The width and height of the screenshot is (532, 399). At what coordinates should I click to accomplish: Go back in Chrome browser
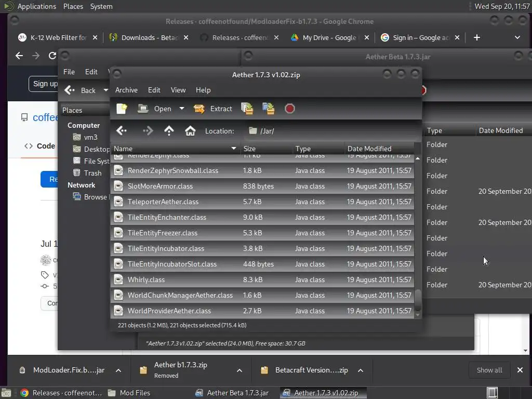pyautogui.click(x=19, y=56)
